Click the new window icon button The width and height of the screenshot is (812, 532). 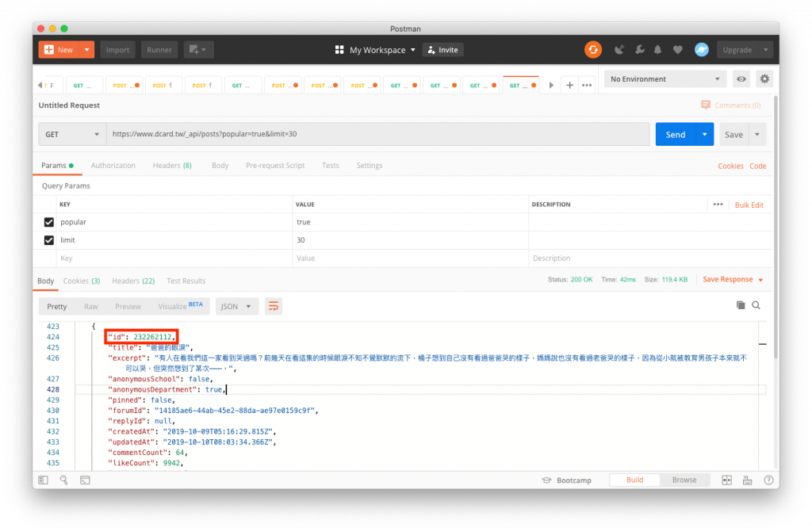click(x=199, y=50)
